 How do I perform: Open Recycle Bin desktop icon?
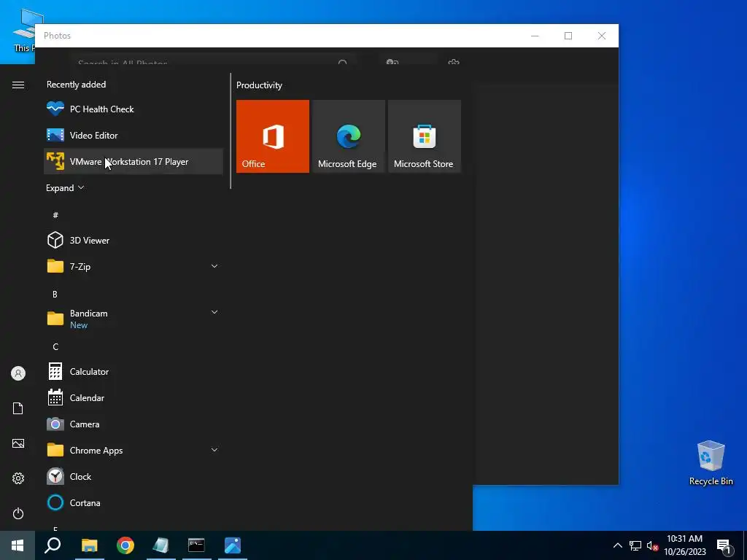pyautogui.click(x=711, y=463)
